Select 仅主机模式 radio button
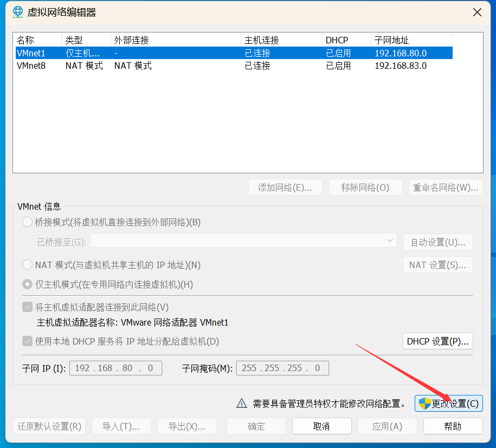 point(27,284)
